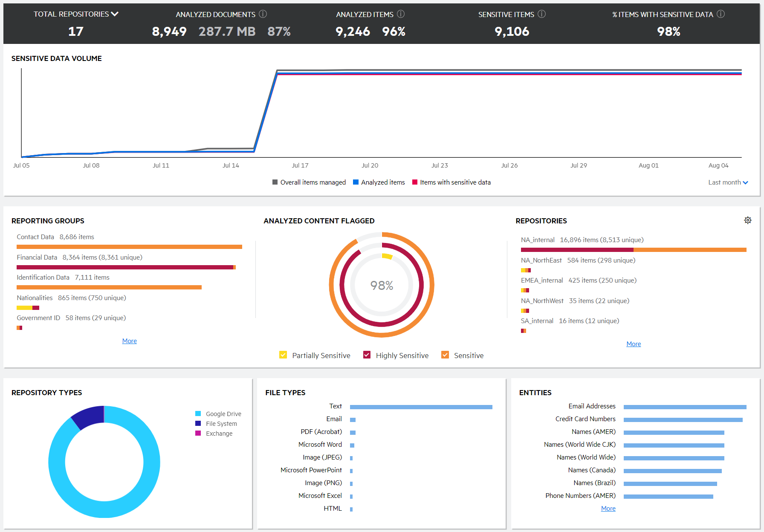
Task: Click the Text file type bar
Action: [421, 407]
